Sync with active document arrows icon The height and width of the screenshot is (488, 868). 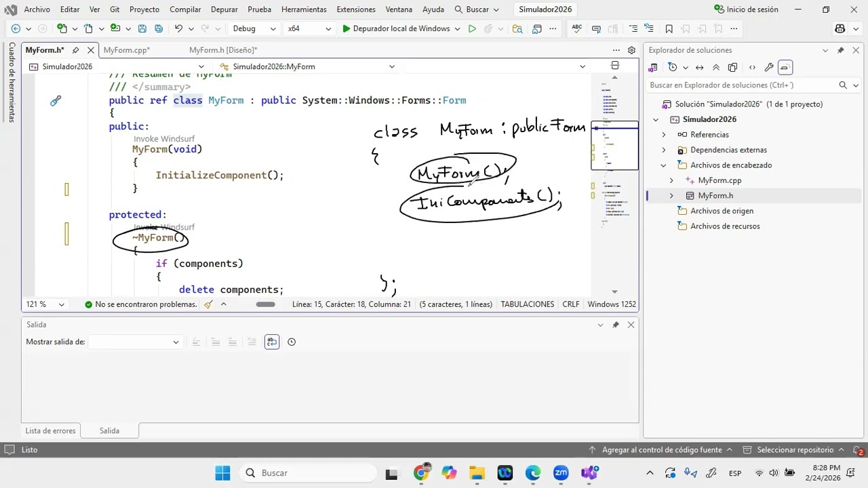pos(700,67)
